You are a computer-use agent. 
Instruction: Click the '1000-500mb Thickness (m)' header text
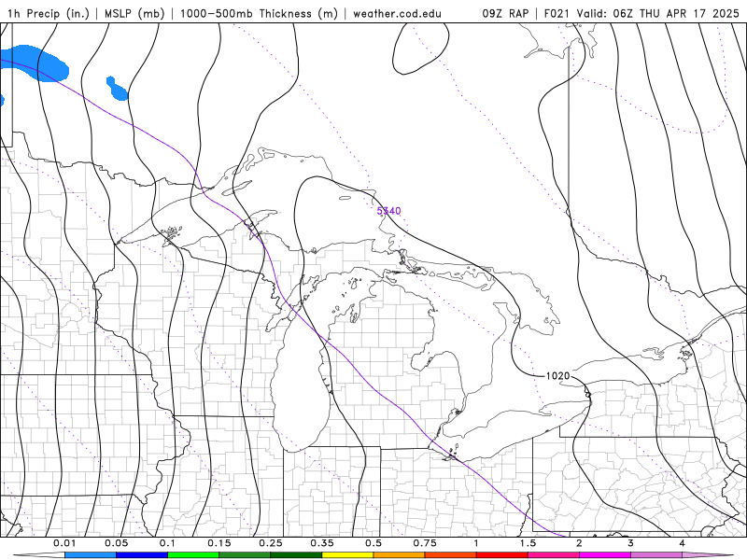[x=259, y=13]
